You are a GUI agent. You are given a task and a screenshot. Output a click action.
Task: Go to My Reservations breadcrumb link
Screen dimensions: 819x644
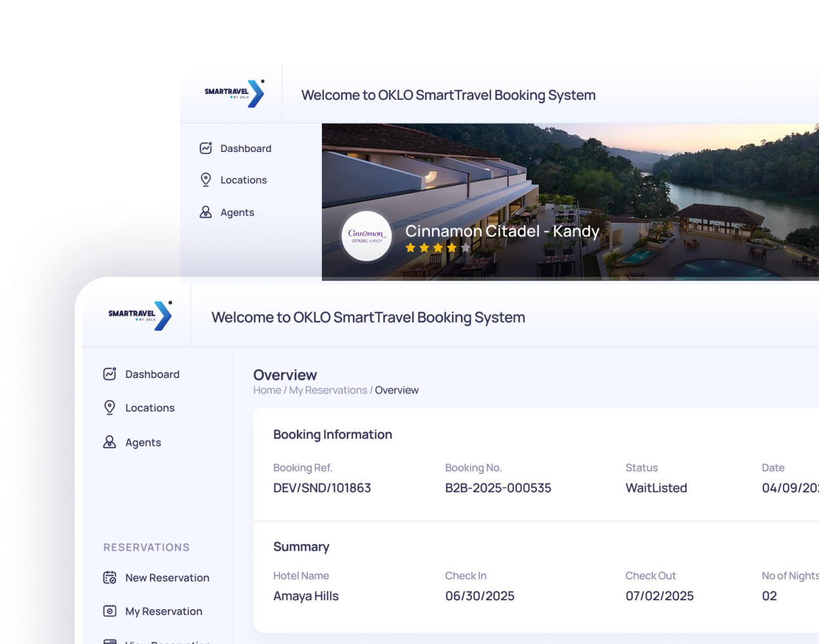click(x=328, y=390)
